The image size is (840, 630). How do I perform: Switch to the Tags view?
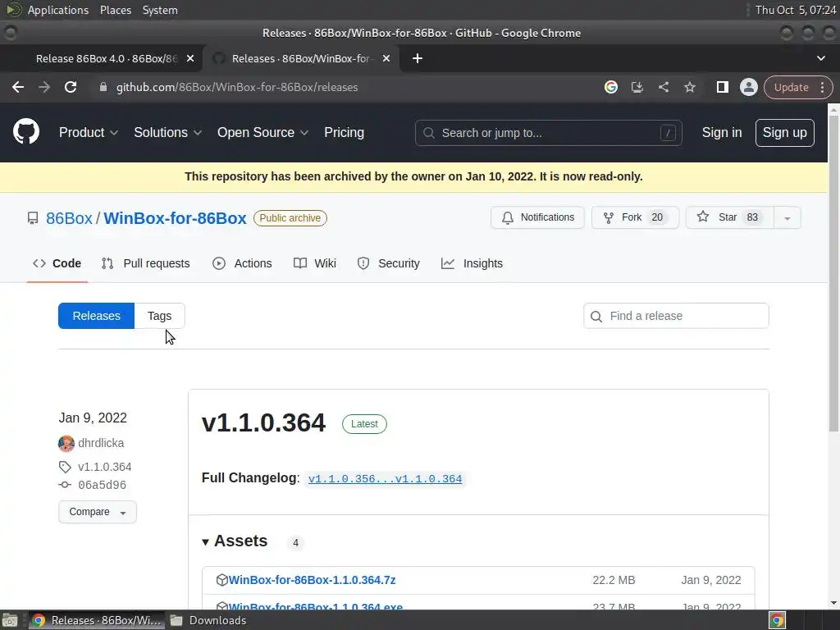(x=160, y=316)
